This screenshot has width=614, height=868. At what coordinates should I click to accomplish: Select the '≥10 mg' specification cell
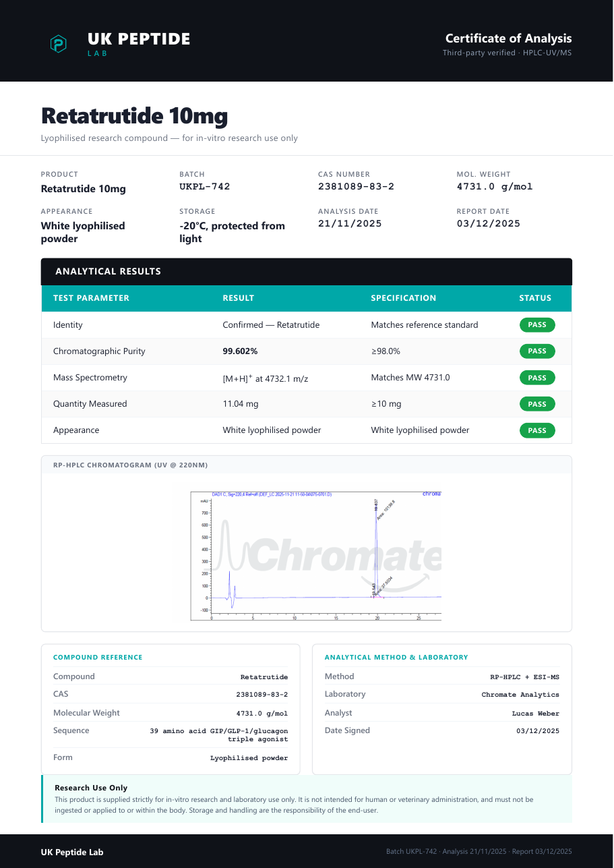[386, 404]
